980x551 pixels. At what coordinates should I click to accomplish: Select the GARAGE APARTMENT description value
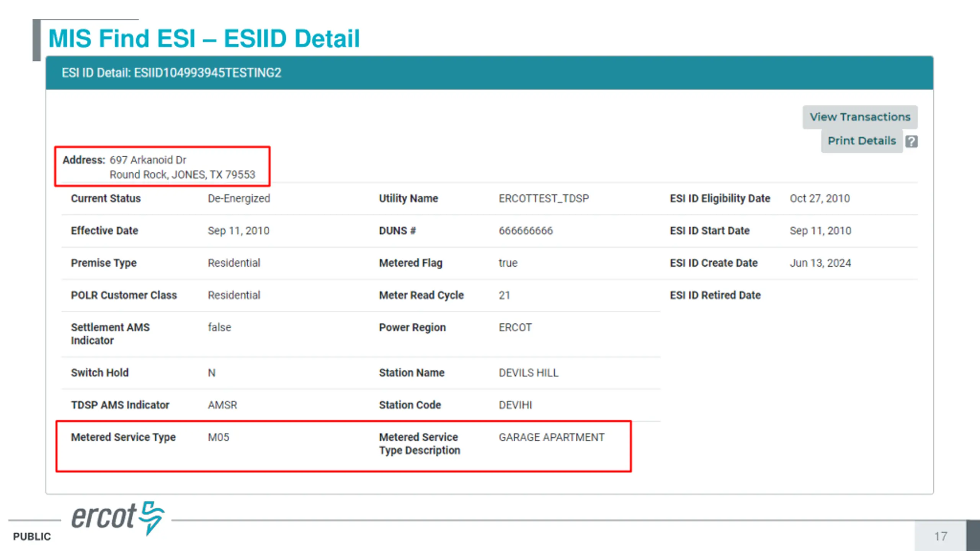552,437
